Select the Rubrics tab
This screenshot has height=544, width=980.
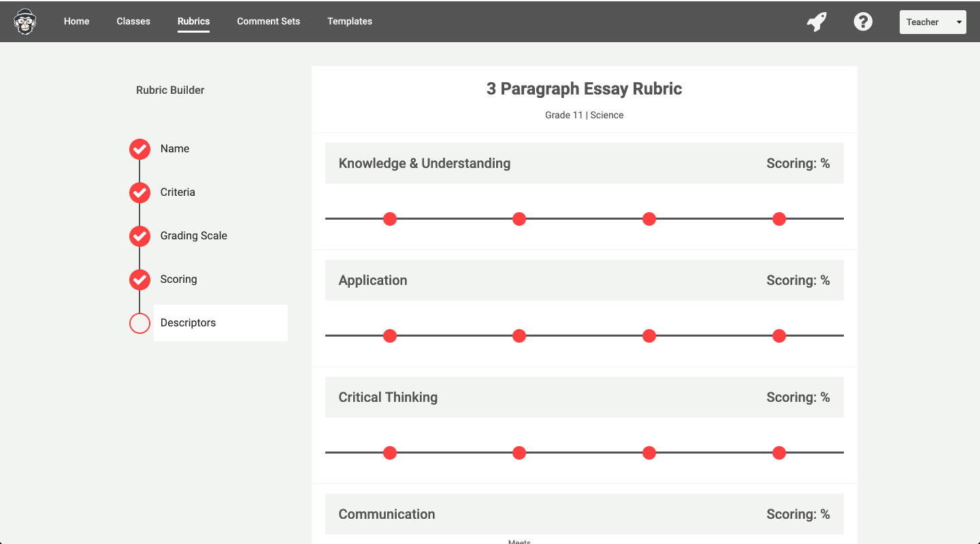[193, 21]
